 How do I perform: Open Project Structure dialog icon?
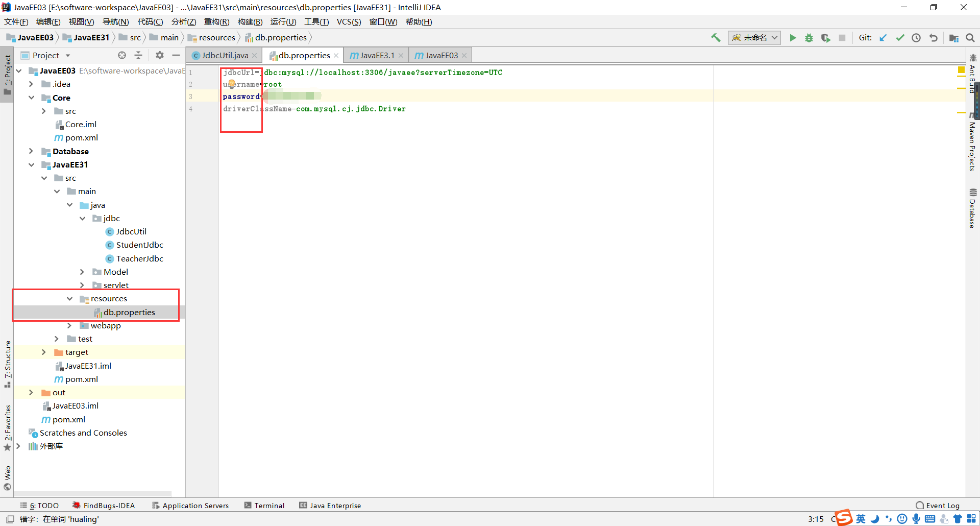(x=953, y=38)
